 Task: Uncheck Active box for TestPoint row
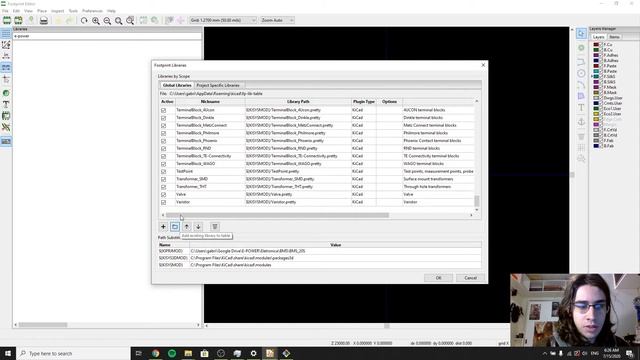click(164, 171)
